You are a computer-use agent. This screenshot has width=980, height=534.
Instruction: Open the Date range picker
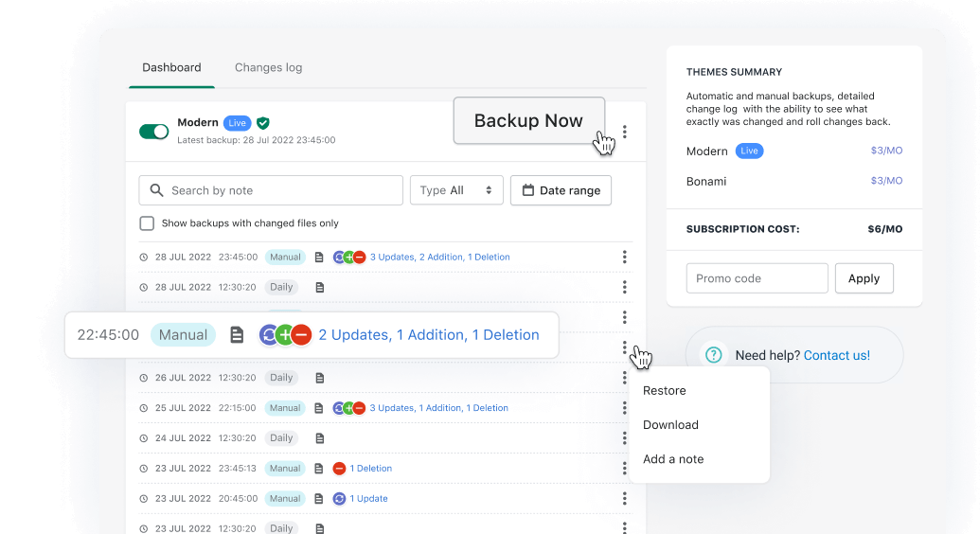561,190
